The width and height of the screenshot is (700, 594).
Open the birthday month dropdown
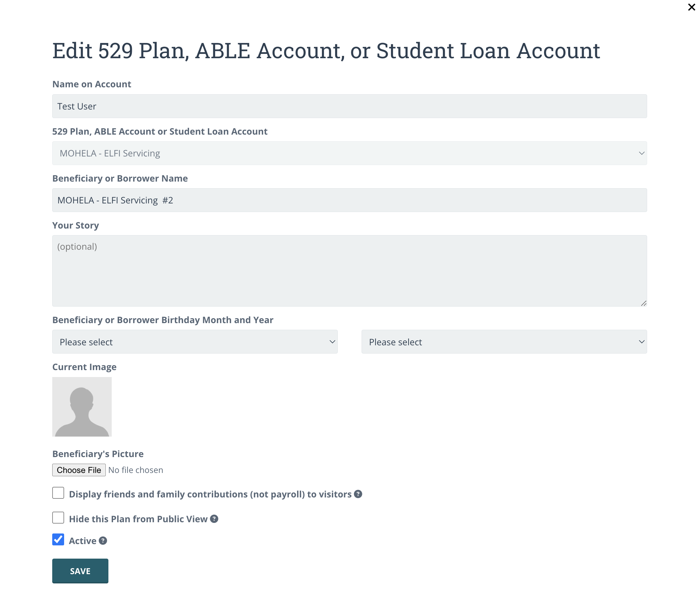(195, 342)
